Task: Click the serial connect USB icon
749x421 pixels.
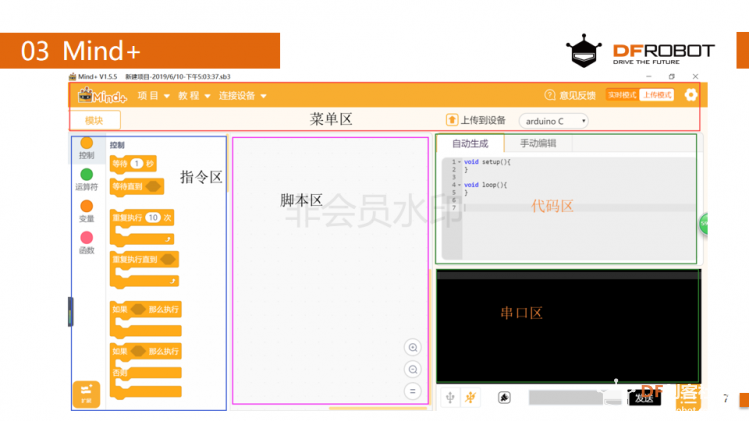Action: click(450, 397)
